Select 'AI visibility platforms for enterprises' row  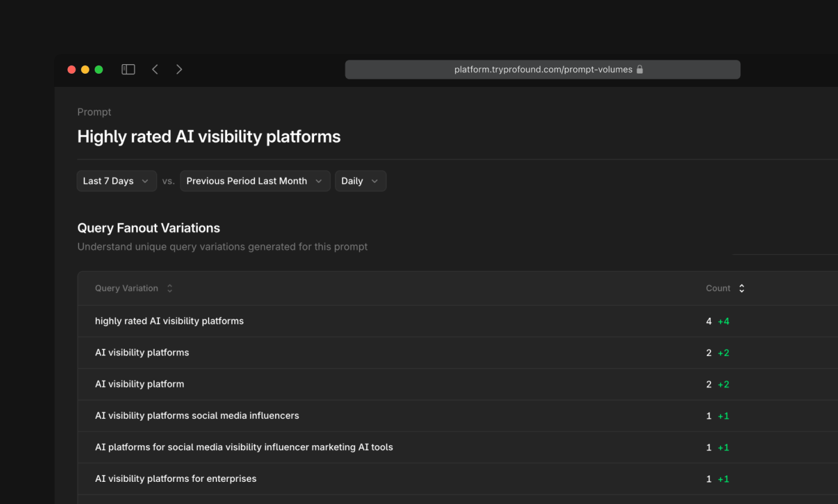[x=458, y=479]
